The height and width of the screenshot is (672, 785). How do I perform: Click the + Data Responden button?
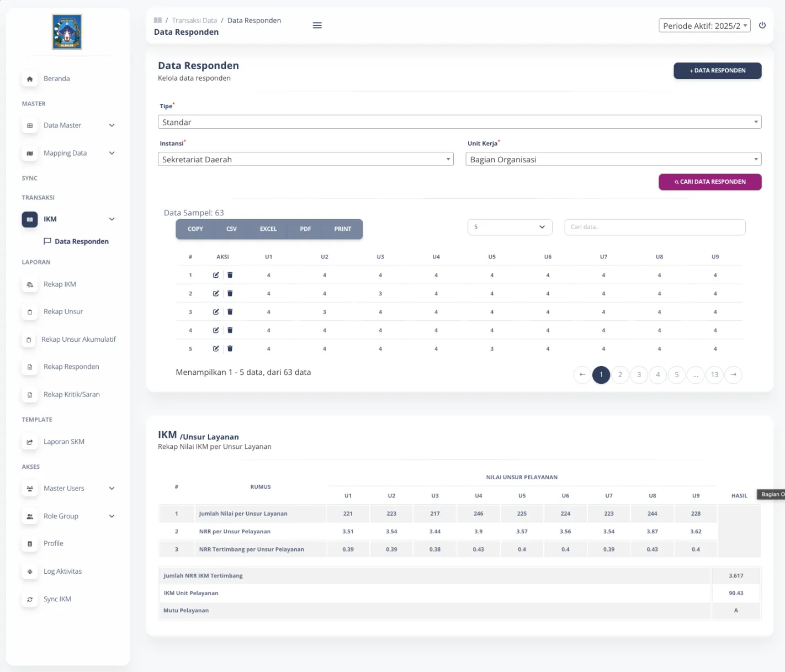coord(717,71)
